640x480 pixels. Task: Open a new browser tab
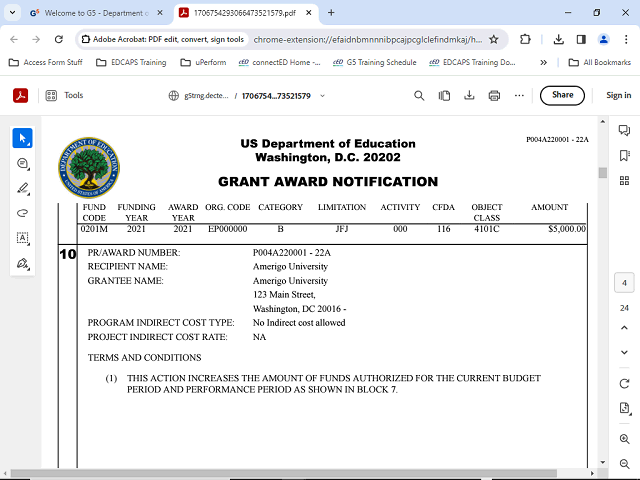[331, 13]
